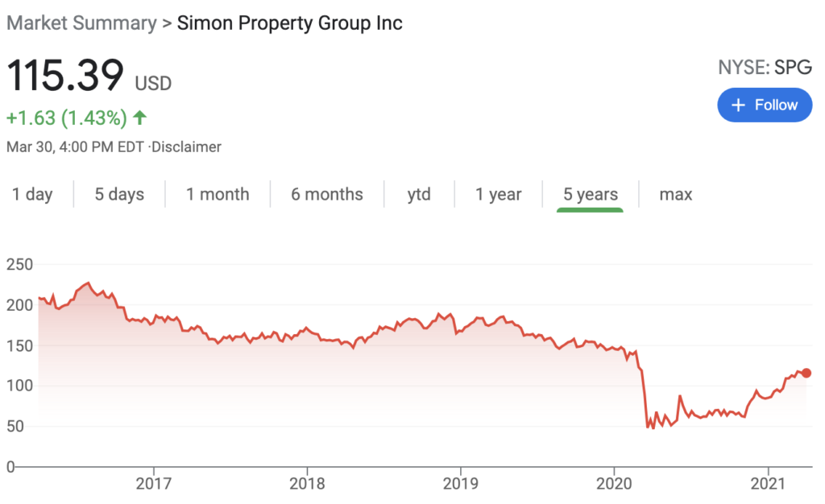This screenshot has height=504, width=825.
Task: Click the active 5 years tab
Action: coord(591,195)
